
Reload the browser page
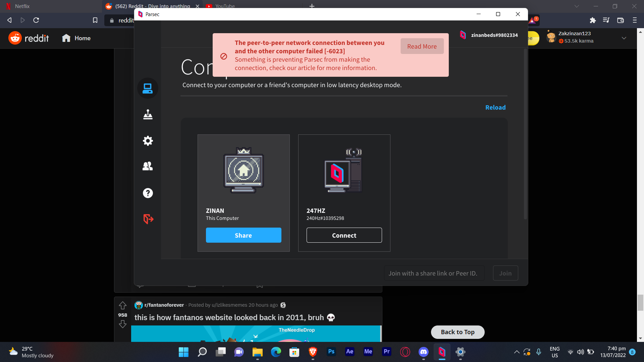36,20
